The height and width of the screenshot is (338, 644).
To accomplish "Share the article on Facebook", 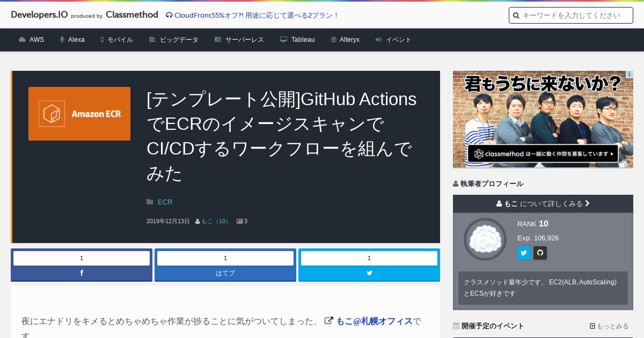I will click(x=82, y=273).
